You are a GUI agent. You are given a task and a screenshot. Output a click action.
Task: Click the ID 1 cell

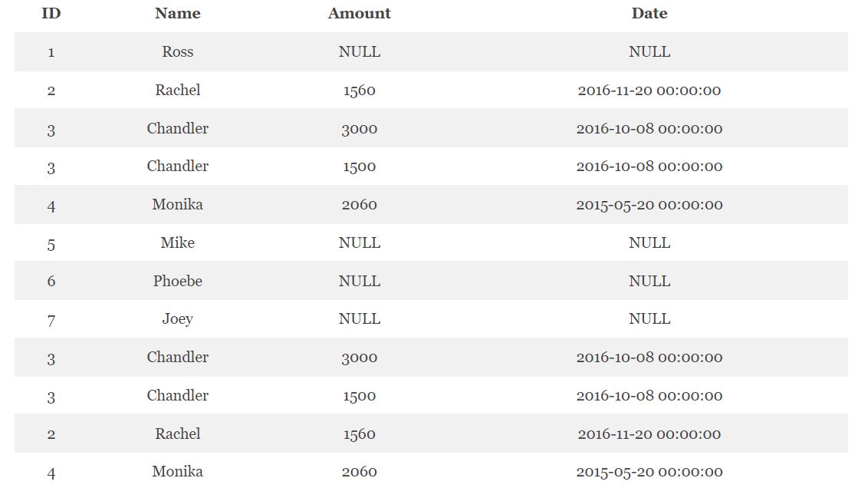pyautogui.click(x=51, y=53)
